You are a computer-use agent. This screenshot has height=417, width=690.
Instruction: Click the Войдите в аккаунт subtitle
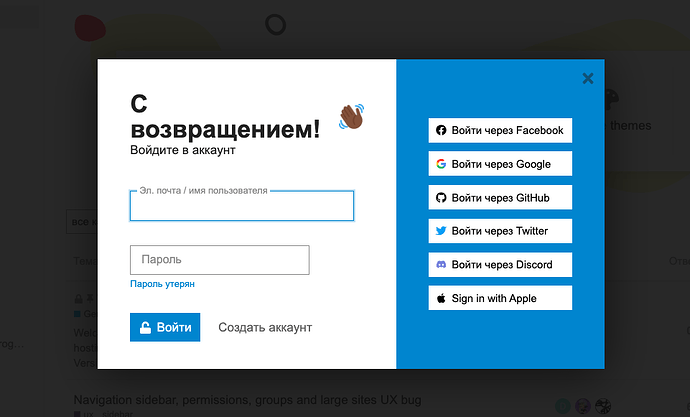coord(183,150)
